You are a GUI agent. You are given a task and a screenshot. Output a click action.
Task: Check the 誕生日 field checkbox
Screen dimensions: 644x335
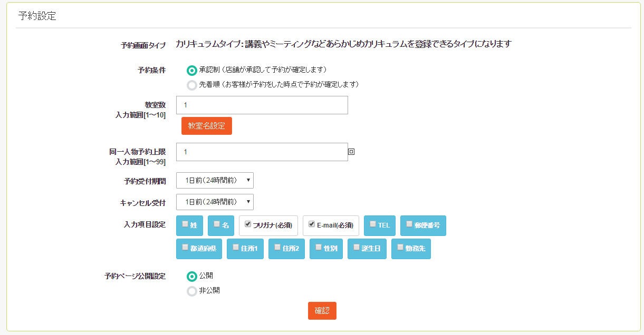click(357, 247)
